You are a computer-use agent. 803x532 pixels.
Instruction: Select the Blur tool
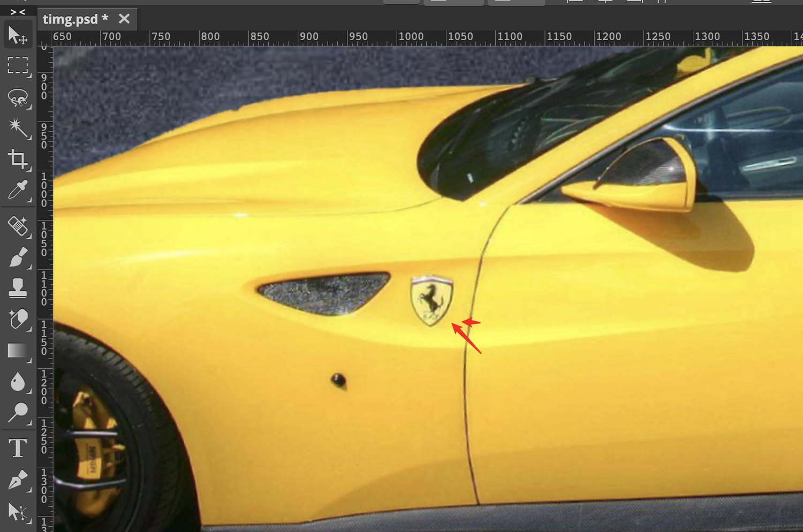(18, 382)
